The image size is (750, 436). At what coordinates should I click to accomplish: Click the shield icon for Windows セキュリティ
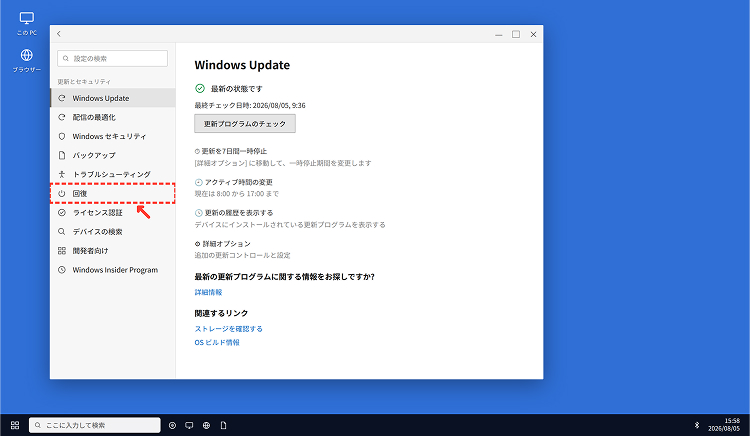(62, 136)
